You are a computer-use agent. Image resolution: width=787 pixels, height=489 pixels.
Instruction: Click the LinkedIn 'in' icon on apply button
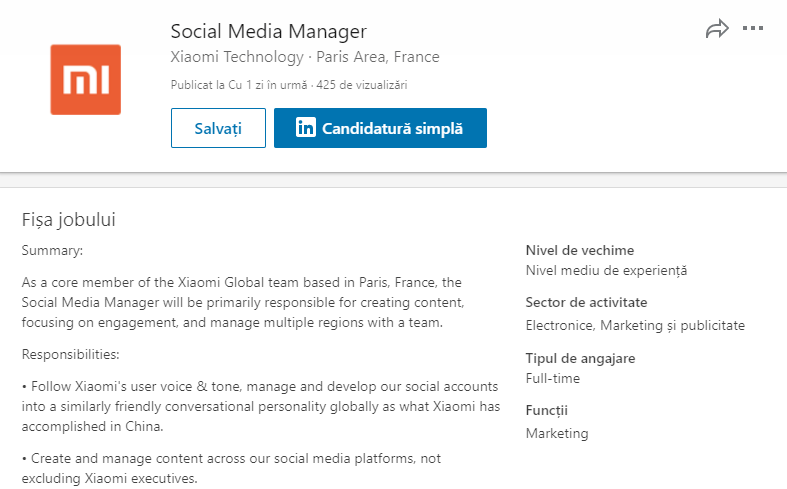click(306, 128)
